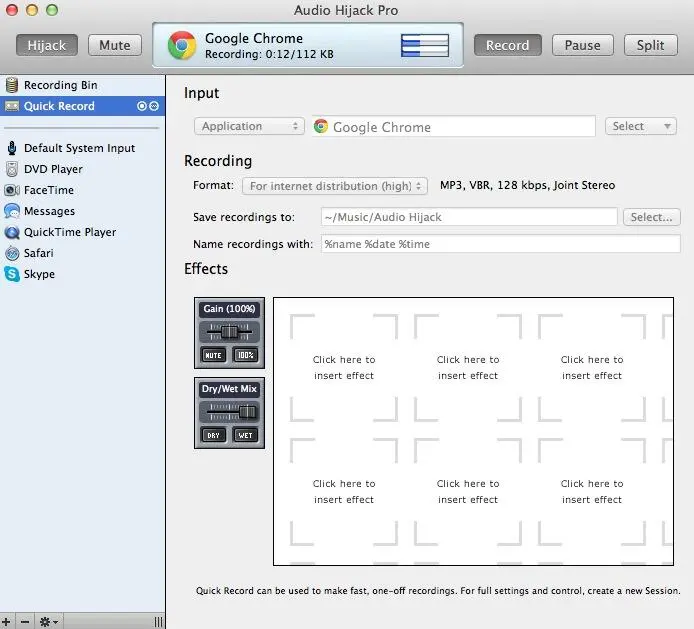Screen dimensions: 694x629
Task: Toggle the Mute button in toolbar
Action: (115, 45)
